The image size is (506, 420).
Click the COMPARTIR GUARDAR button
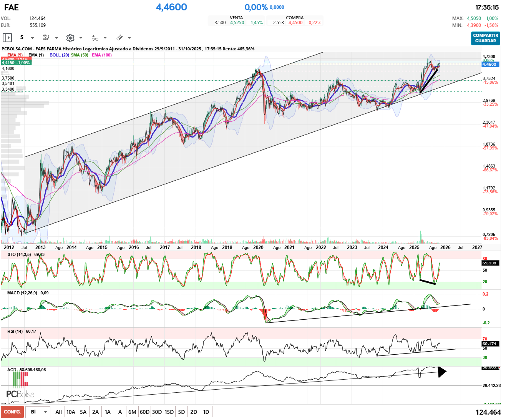[485, 38]
